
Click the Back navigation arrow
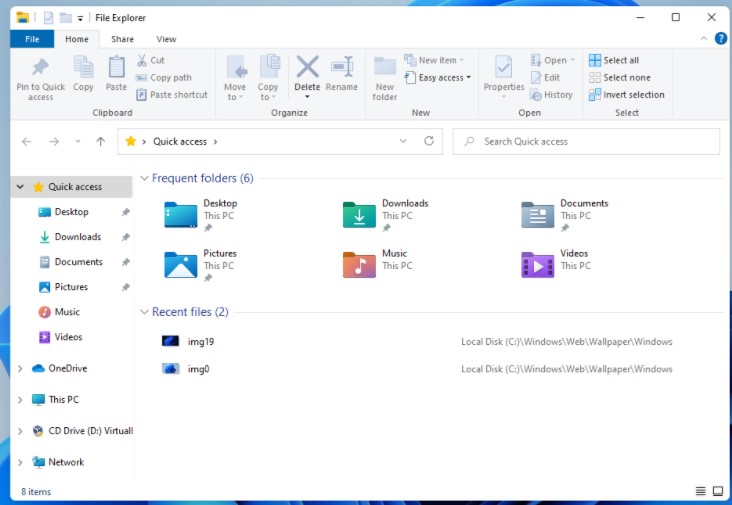[27, 141]
